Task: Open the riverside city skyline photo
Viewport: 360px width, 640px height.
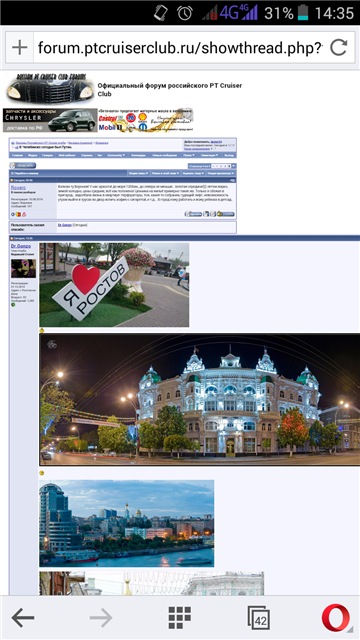Action: click(127, 523)
